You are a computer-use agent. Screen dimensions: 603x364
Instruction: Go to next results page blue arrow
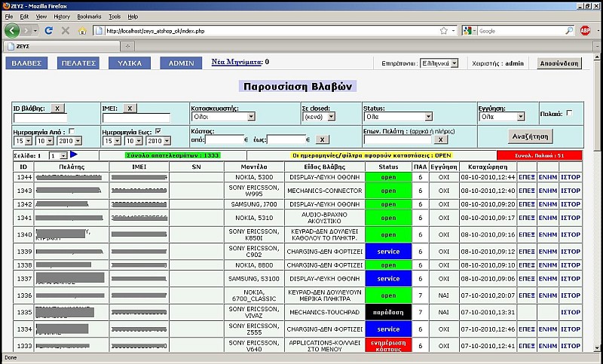74,154
